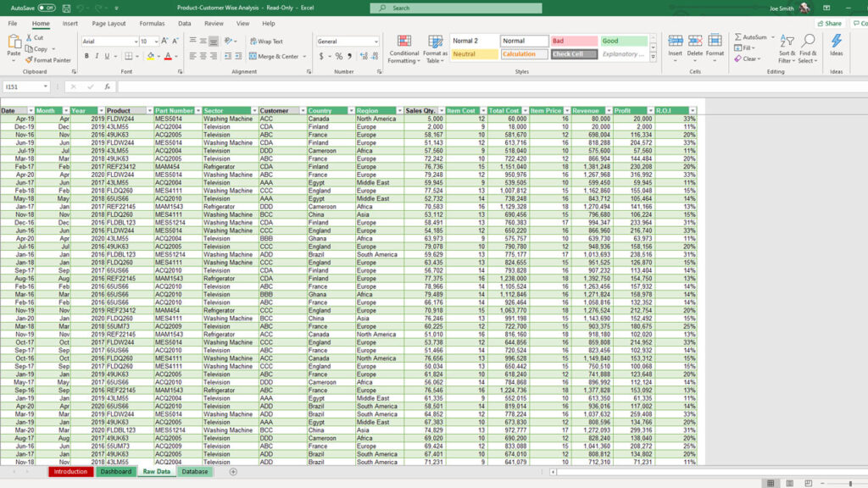This screenshot has height=488, width=868.
Task: Switch to the Dashboard sheet tab
Action: 115,472
